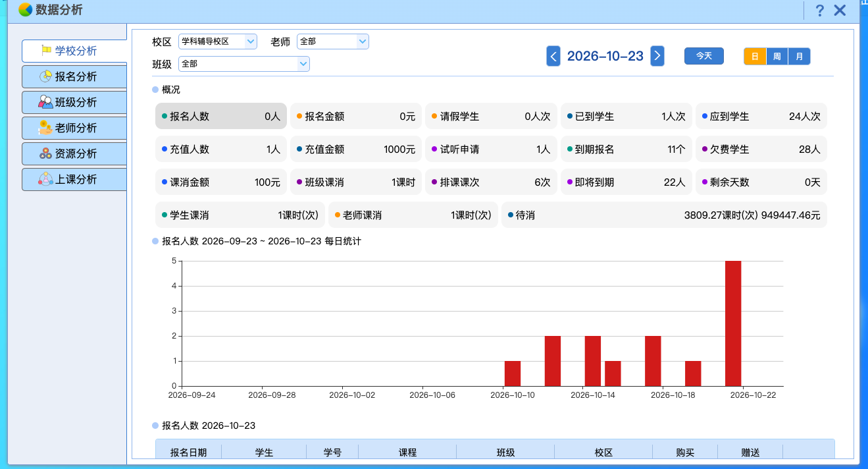Open 报名分析 via its pie chart icon

pos(45,76)
